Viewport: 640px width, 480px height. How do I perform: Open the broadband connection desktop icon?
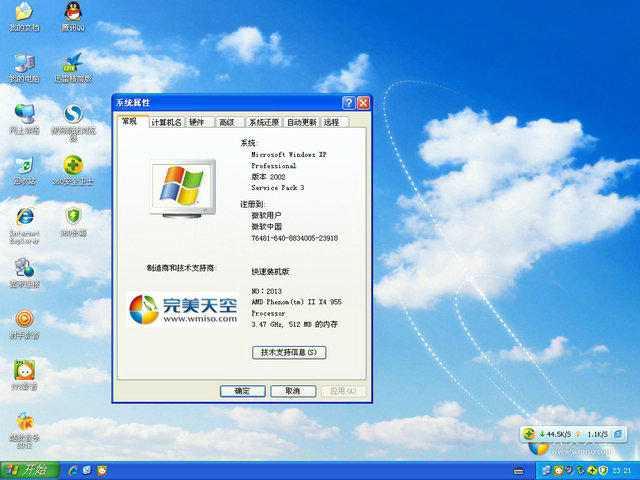[x=24, y=273]
